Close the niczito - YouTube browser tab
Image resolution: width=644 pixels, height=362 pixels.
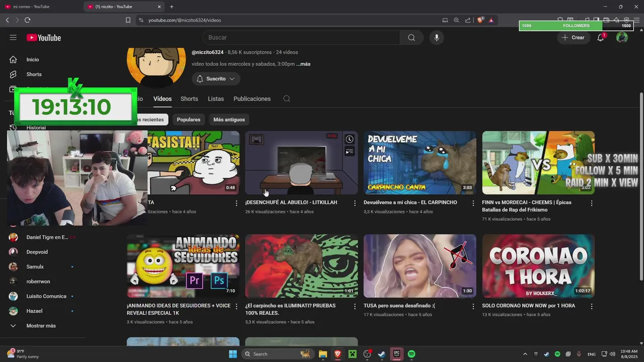click(x=159, y=7)
